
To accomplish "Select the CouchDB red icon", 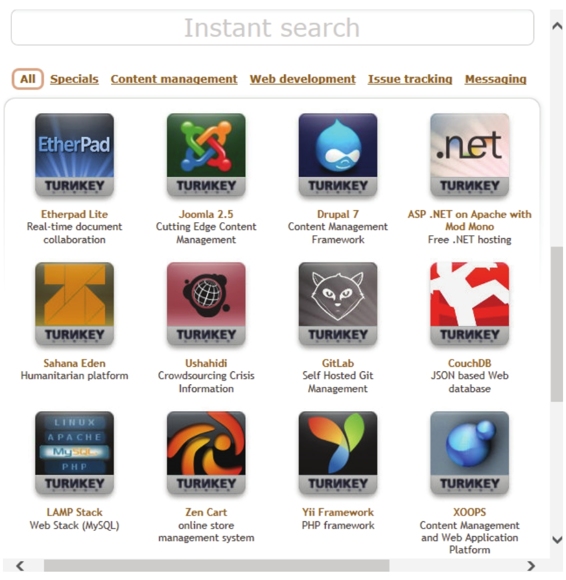I will [469, 304].
